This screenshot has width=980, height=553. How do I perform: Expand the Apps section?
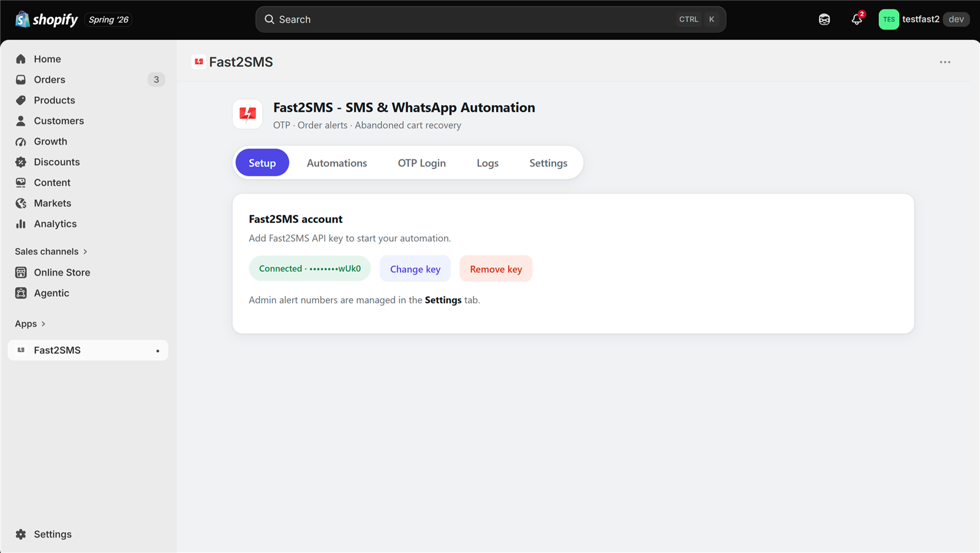pos(31,324)
